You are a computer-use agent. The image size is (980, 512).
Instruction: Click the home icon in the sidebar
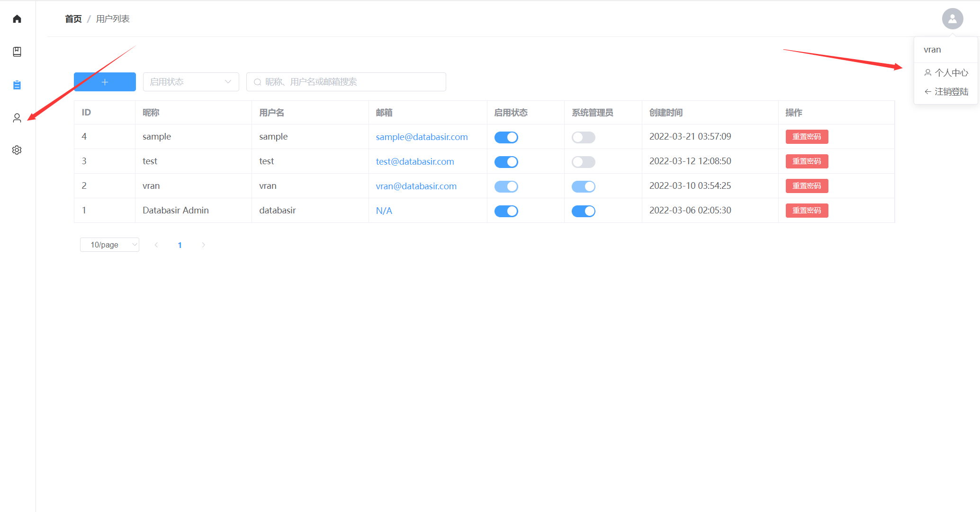[x=17, y=19]
